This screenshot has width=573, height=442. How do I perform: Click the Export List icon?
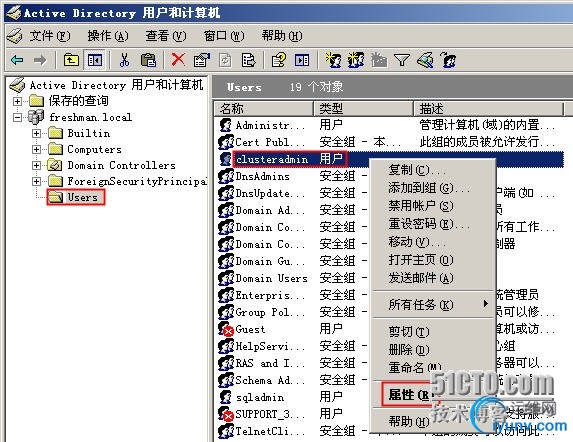pos(248,60)
